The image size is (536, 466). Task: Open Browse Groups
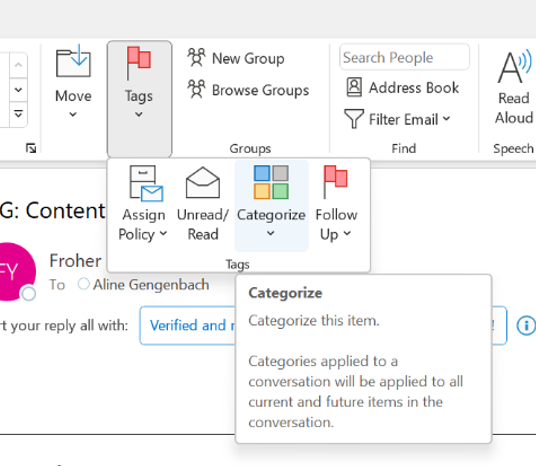tap(248, 90)
